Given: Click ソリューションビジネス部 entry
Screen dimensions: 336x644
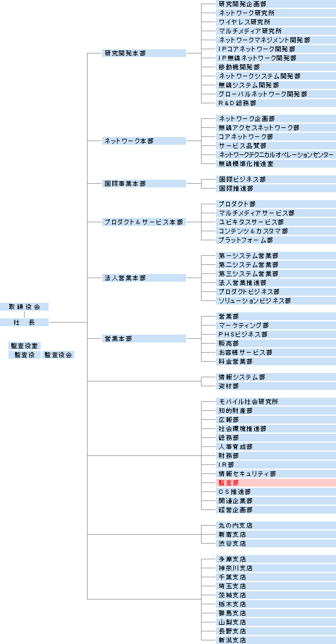Looking at the screenshot, I should tap(275, 300).
